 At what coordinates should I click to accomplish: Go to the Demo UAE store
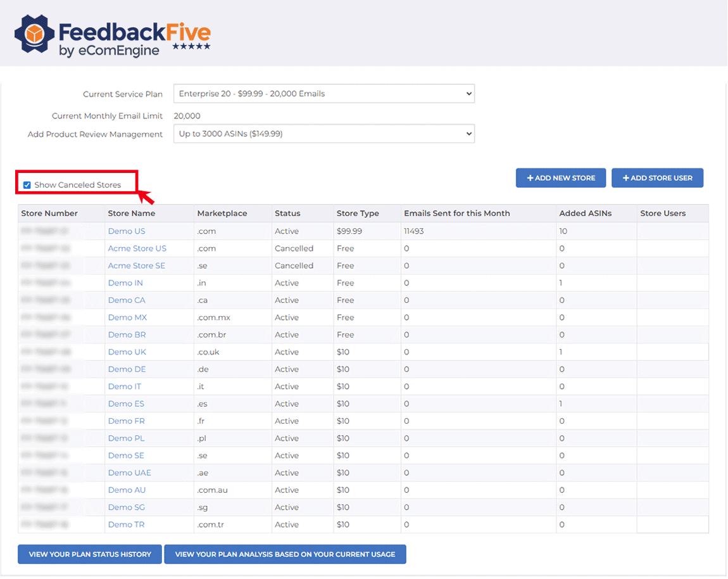[x=129, y=473]
